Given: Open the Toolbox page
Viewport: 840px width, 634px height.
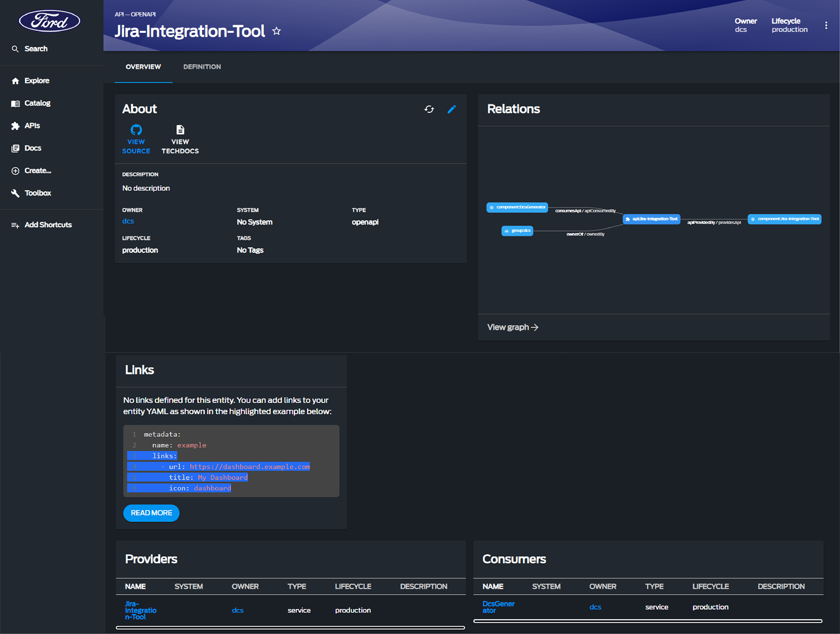Looking at the screenshot, I should [x=31, y=193].
